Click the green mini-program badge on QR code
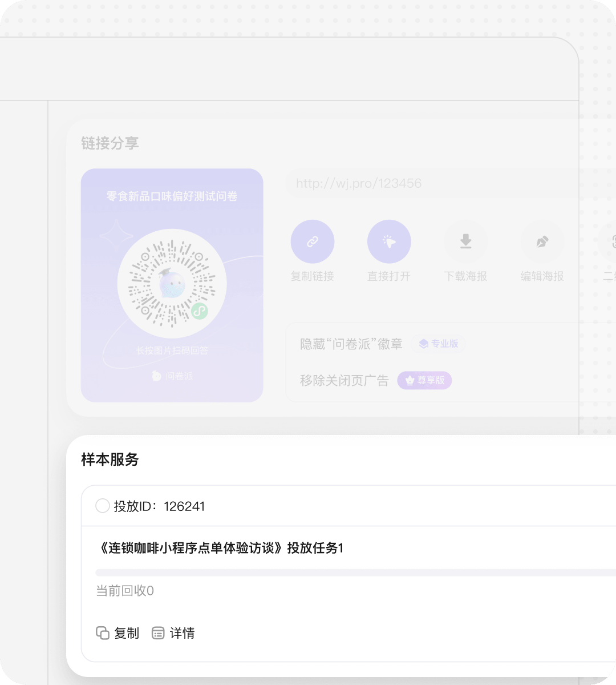 click(199, 311)
